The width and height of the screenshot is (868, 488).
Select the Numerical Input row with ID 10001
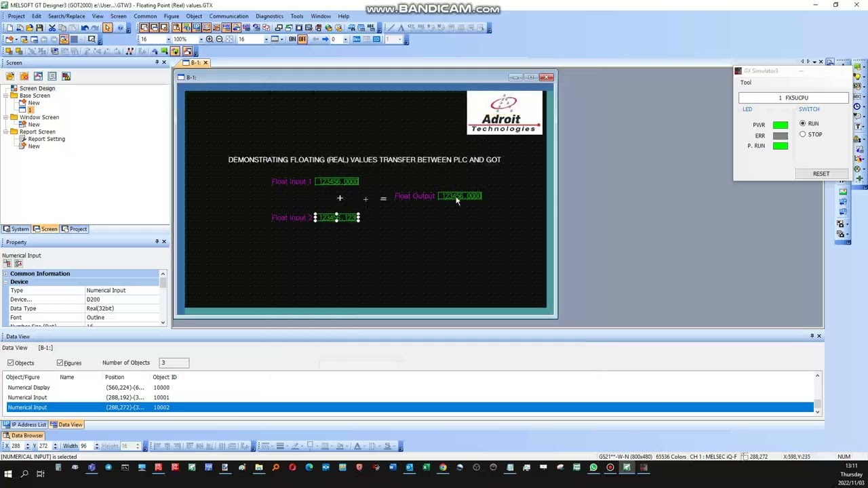point(410,398)
